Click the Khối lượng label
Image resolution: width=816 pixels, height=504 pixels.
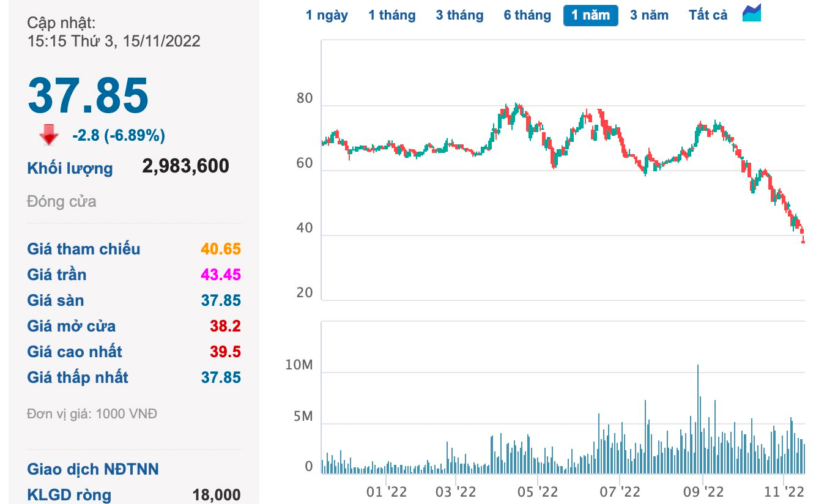pyautogui.click(x=70, y=168)
